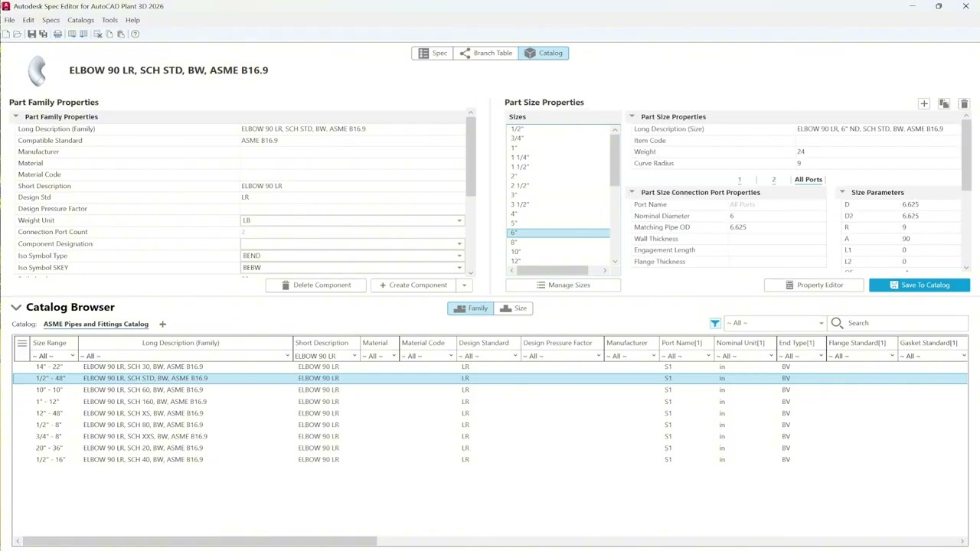
Task: Click the Manage Sizes button
Action: 563,285
